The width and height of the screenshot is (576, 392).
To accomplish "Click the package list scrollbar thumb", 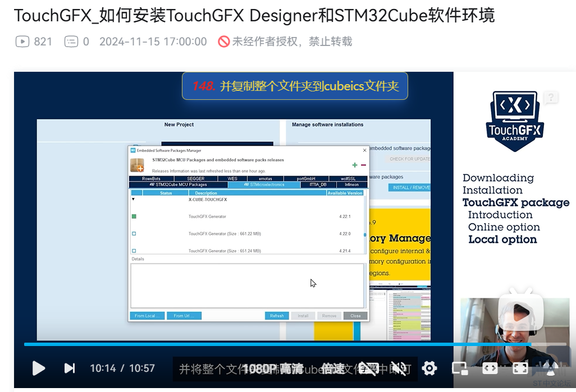I will 365,234.
